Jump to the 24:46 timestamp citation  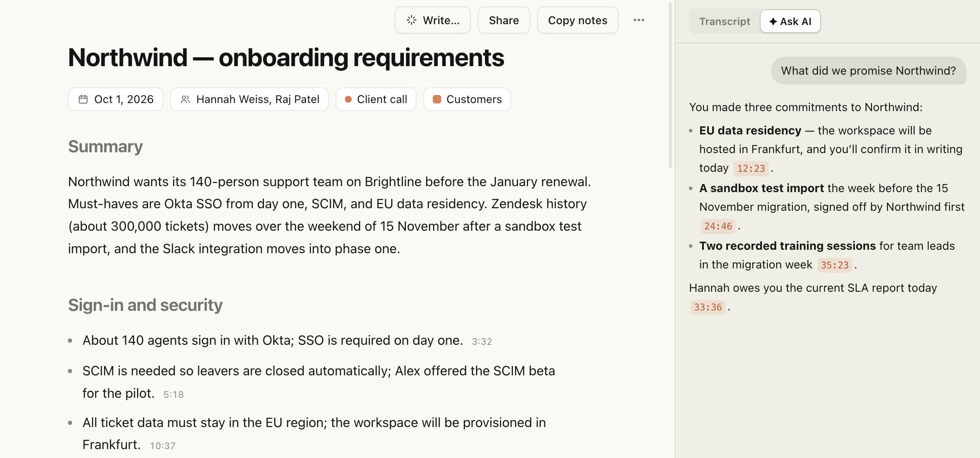(718, 226)
